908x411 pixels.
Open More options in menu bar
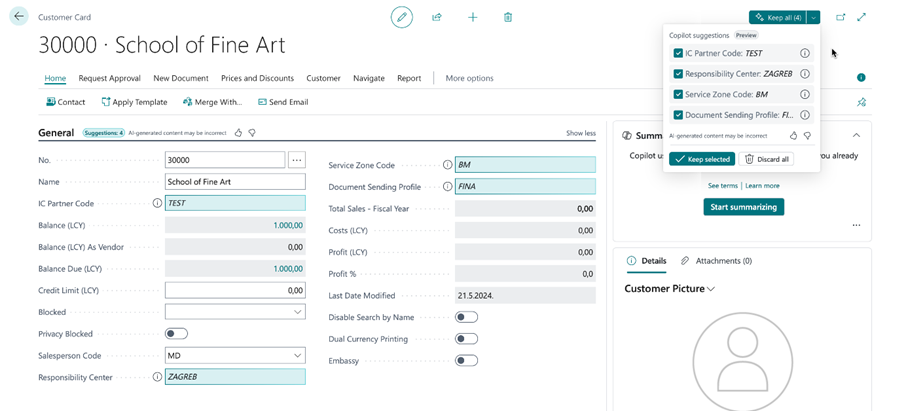[470, 78]
